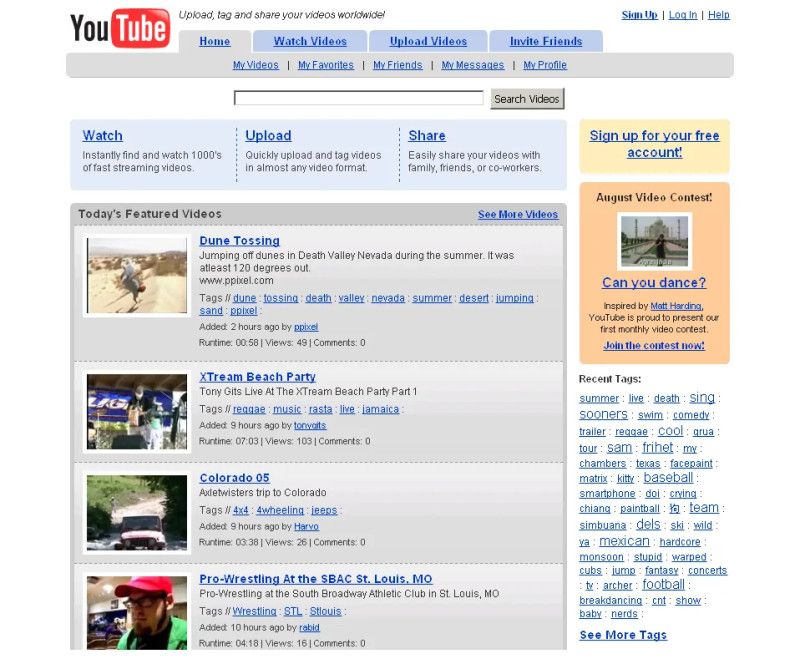The width and height of the screenshot is (800, 658).
Task: Click the smartphone recent tag
Action: pos(607,493)
